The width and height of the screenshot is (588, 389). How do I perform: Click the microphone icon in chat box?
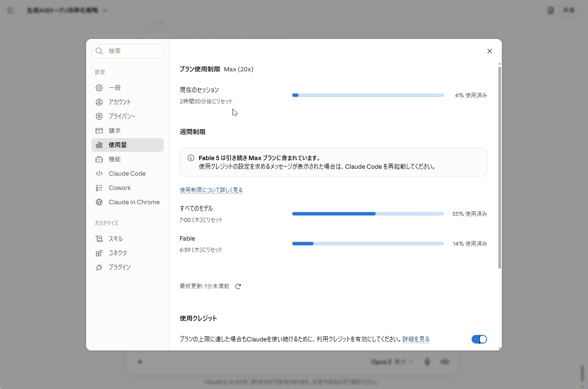tap(427, 362)
